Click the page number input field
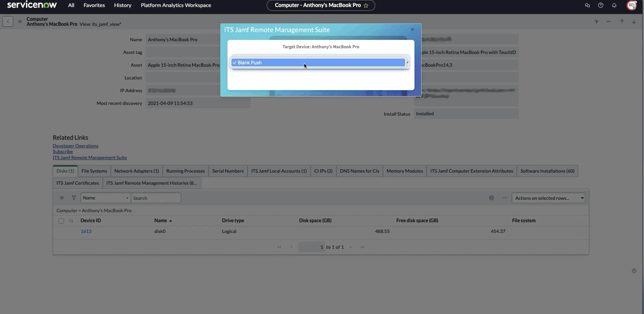This screenshot has height=314, width=644. click(x=311, y=247)
